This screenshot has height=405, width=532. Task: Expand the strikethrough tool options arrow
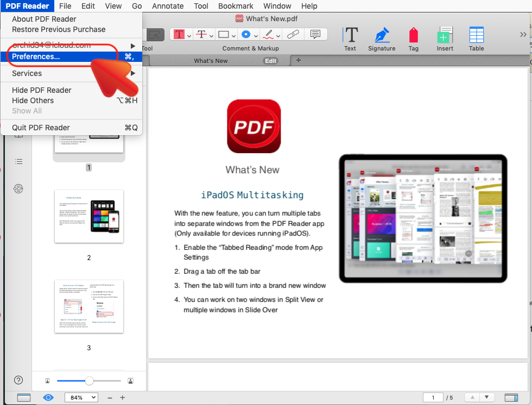(x=211, y=36)
